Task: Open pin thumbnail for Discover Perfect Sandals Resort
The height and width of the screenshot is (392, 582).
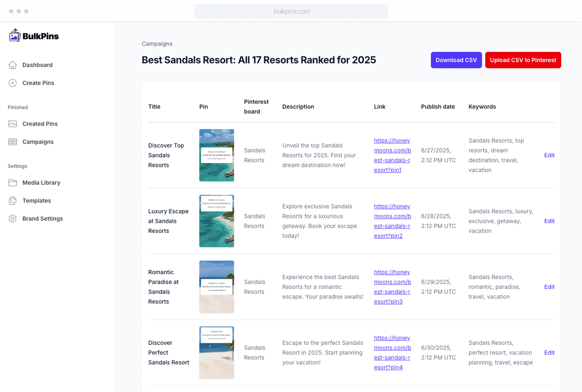Action: click(x=217, y=353)
